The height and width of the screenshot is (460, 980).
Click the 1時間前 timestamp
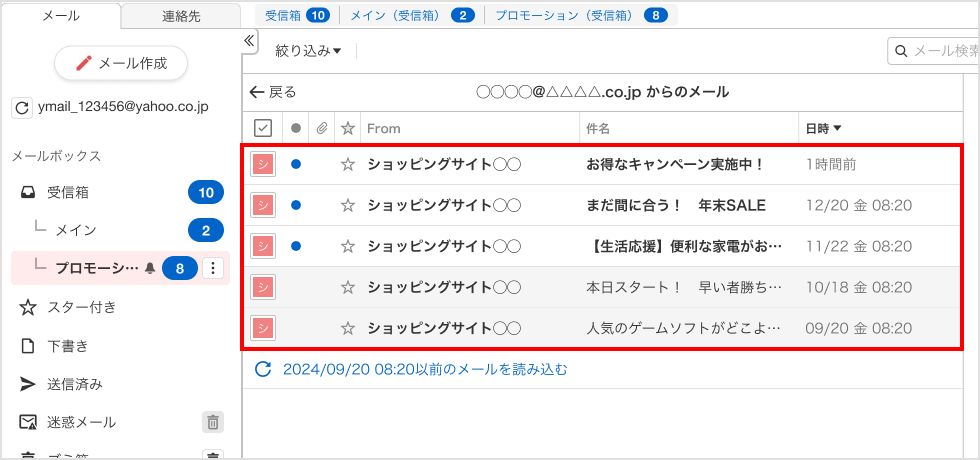pyautogui.click(x=831, y=164)
